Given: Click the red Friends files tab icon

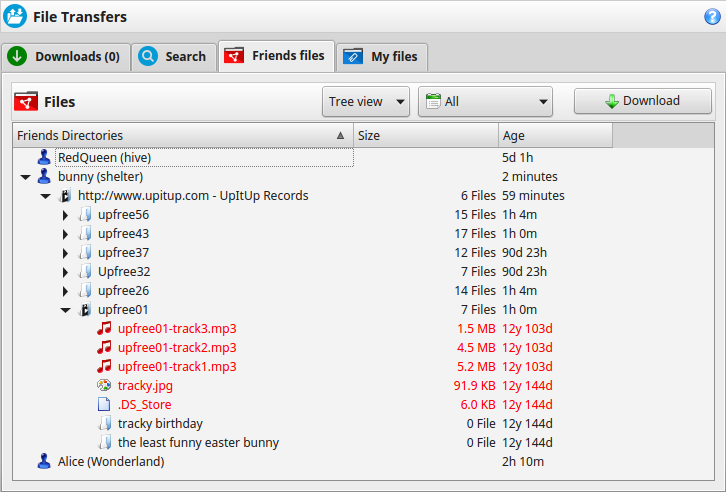Looking at the screenshot, I should (234, 56).
